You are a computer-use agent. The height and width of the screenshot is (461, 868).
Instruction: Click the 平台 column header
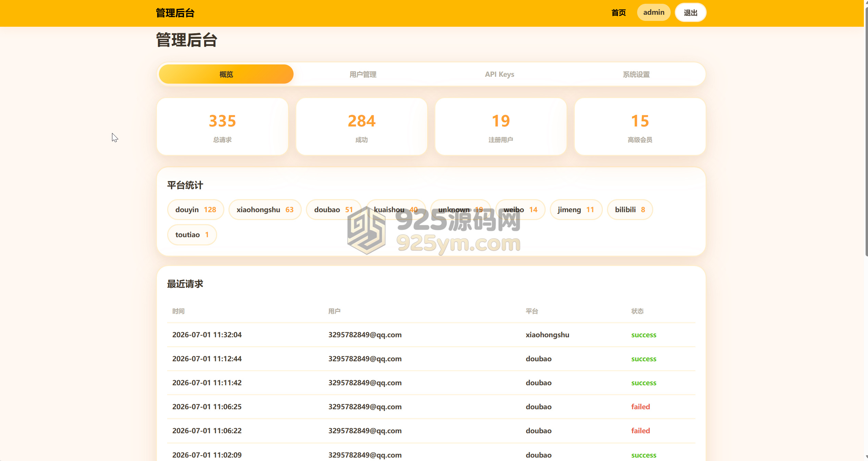[x=532, y=311]
